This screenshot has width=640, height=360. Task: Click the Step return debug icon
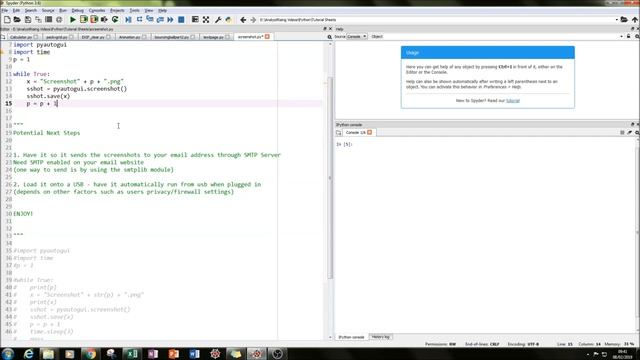tap(160, 20)
